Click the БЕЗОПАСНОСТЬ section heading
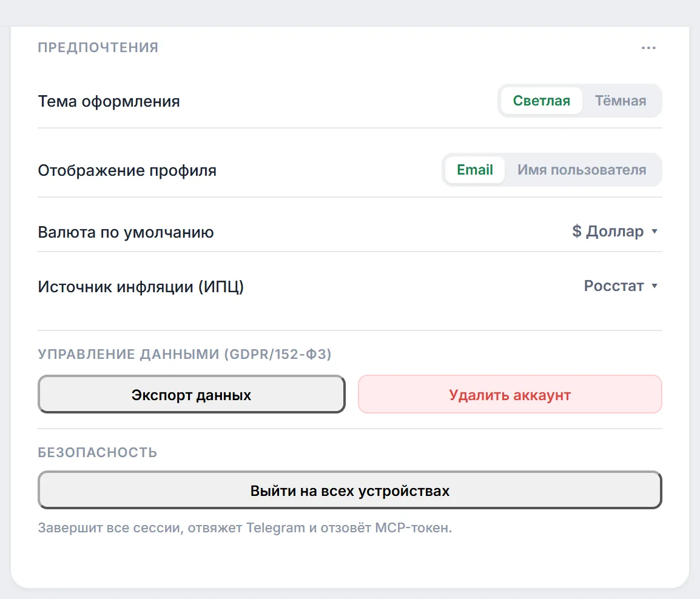 click(97, 452)
